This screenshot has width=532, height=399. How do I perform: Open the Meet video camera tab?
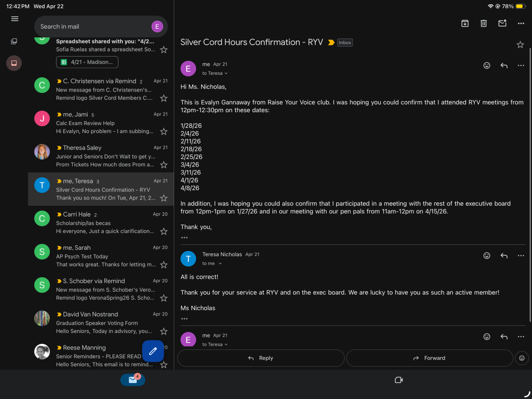[399, 380]
